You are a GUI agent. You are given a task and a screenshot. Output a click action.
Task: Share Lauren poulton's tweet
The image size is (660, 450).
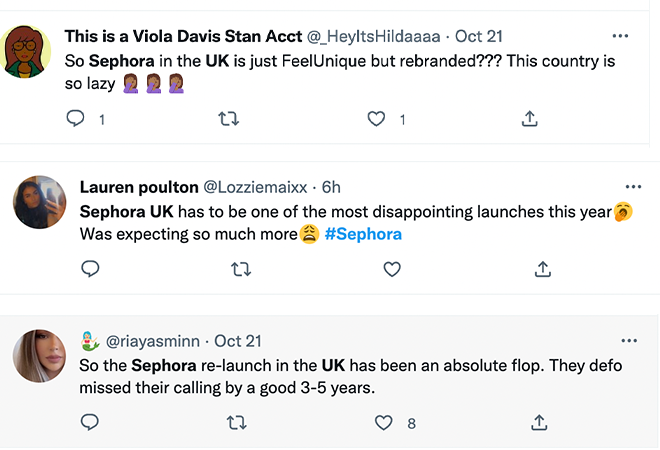pyautogui.click(x=543, y=269)
